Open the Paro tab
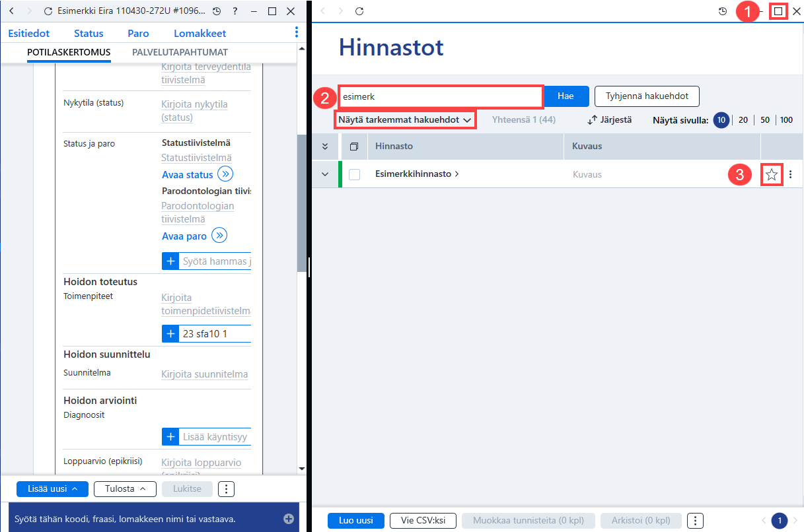This screenshot has height=532, width=804. [139, 33]
